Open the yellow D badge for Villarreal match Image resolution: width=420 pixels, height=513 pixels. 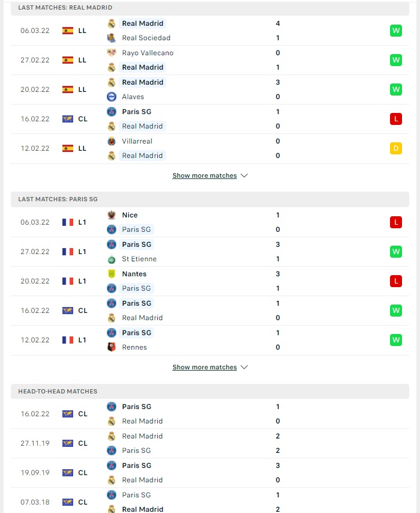point(396,148)
